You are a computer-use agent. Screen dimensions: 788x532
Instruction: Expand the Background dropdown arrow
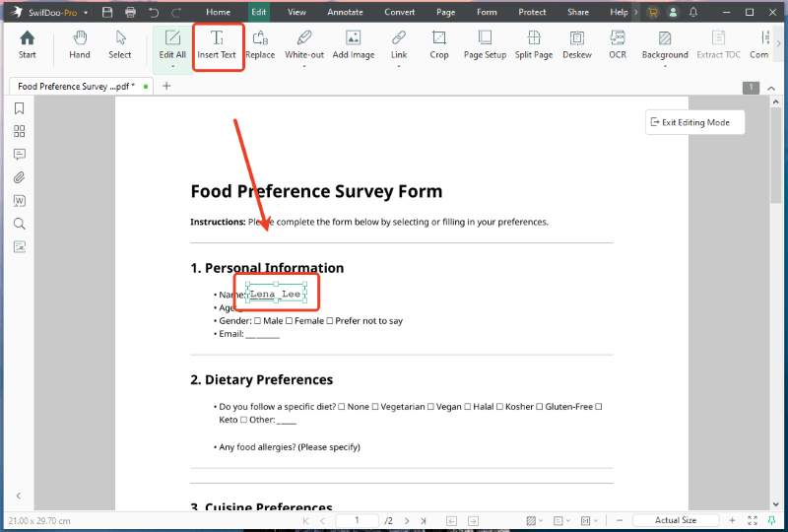[x=665, y=66]
